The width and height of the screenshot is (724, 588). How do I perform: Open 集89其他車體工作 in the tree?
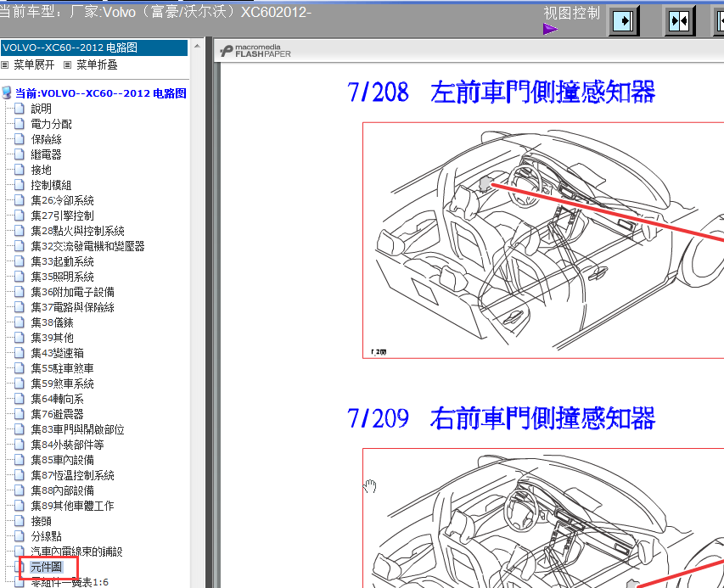pos(72,506)
